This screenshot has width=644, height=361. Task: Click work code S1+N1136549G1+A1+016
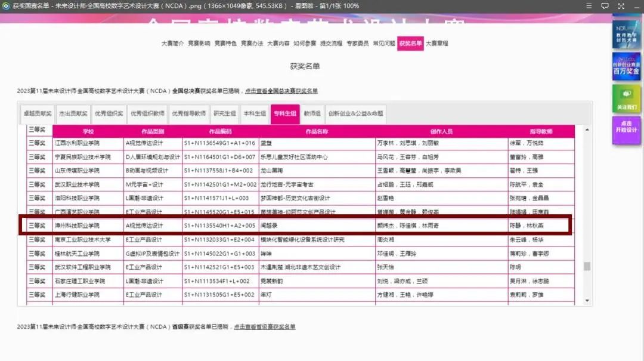[221, 143]
